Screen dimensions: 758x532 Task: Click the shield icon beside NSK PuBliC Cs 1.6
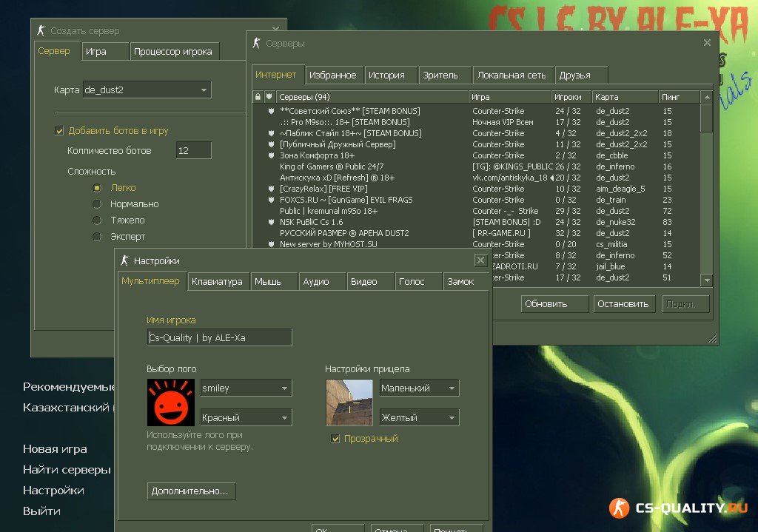click(272, 222)
